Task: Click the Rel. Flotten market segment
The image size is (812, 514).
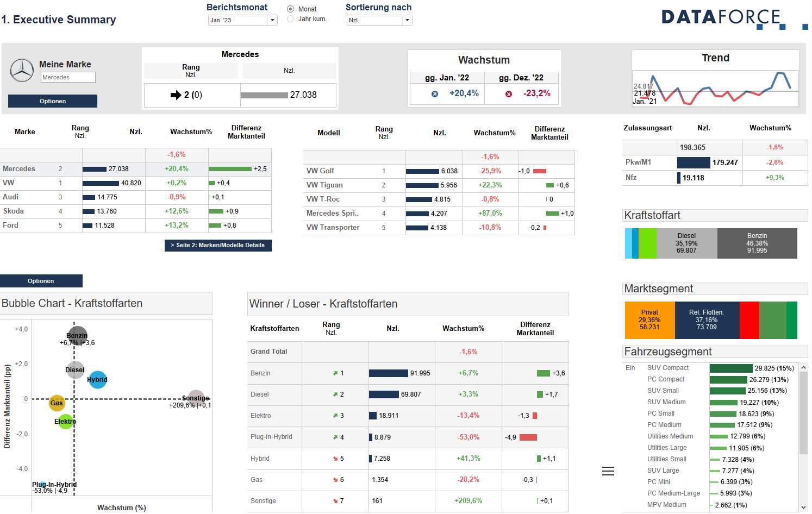Action: (x=707, y=320)
